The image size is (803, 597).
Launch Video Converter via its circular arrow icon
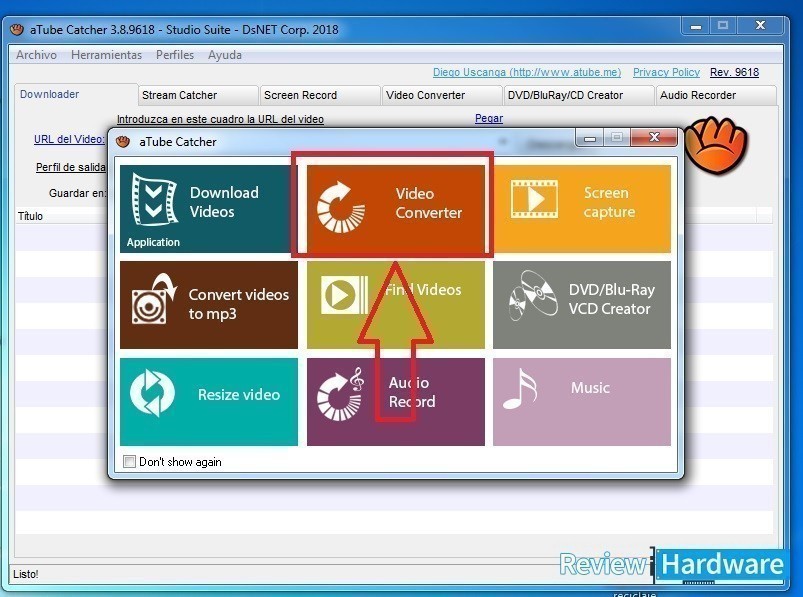coord(341,207)
